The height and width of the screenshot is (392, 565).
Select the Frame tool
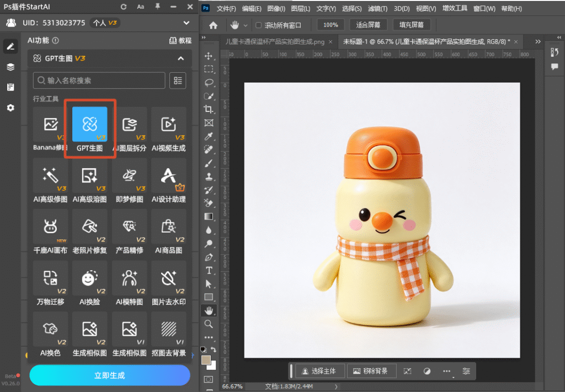pos(209,123)
